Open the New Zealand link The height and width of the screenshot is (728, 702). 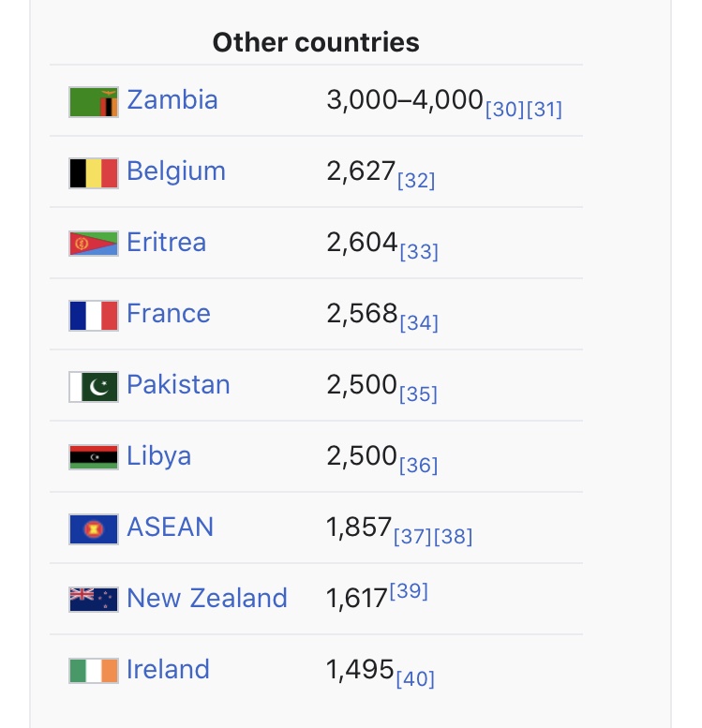(207, 598)
